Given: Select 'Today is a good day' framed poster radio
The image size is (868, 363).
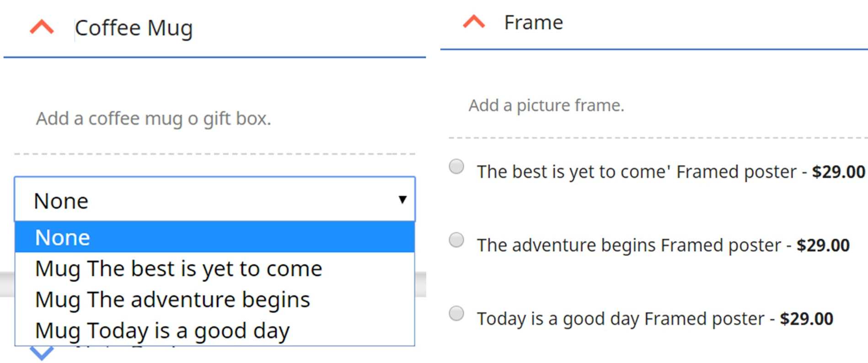Looking at the screenshot, I should pyautogui.click(x=456, y=314).
